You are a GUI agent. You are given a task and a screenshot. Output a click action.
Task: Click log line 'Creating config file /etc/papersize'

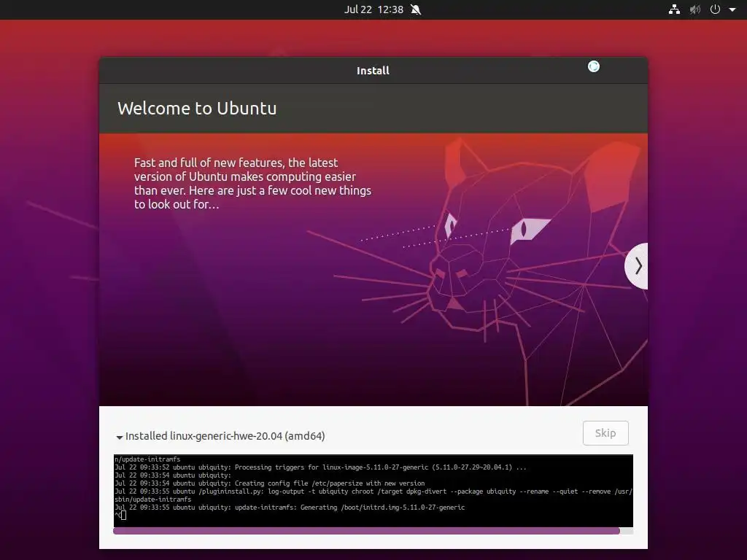270,483
